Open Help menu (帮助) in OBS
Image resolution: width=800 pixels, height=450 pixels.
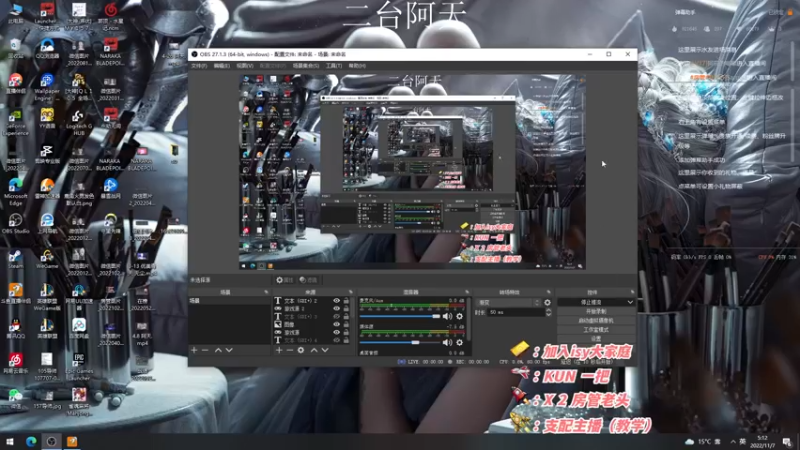[x=357, y=66]
